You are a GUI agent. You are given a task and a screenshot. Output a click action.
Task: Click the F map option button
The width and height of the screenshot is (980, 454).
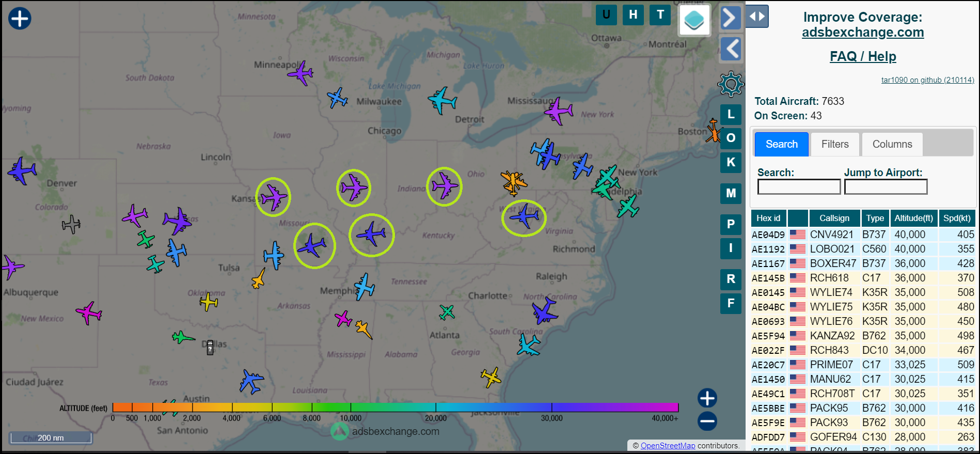tap(731, 303)
